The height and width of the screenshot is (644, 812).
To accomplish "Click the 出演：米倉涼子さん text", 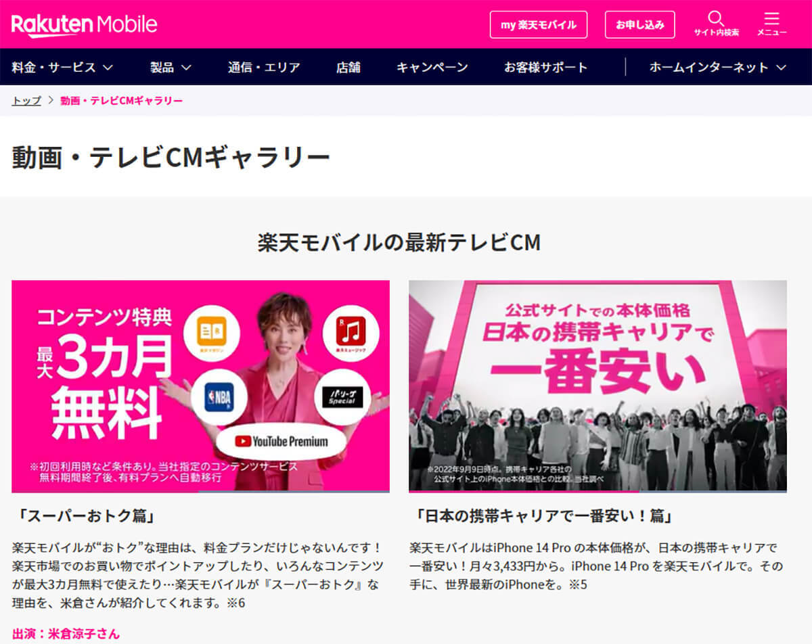I will (66, 634).
